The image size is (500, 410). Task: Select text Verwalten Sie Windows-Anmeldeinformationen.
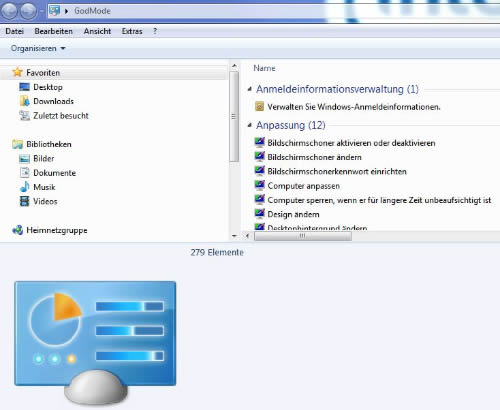(x=354, y=107)
